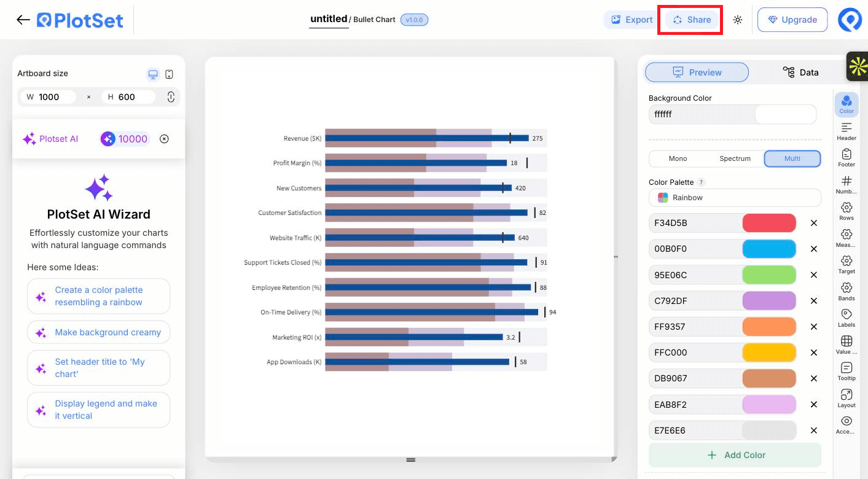Select desktop artboard device icon

click(x=153, y=74)
